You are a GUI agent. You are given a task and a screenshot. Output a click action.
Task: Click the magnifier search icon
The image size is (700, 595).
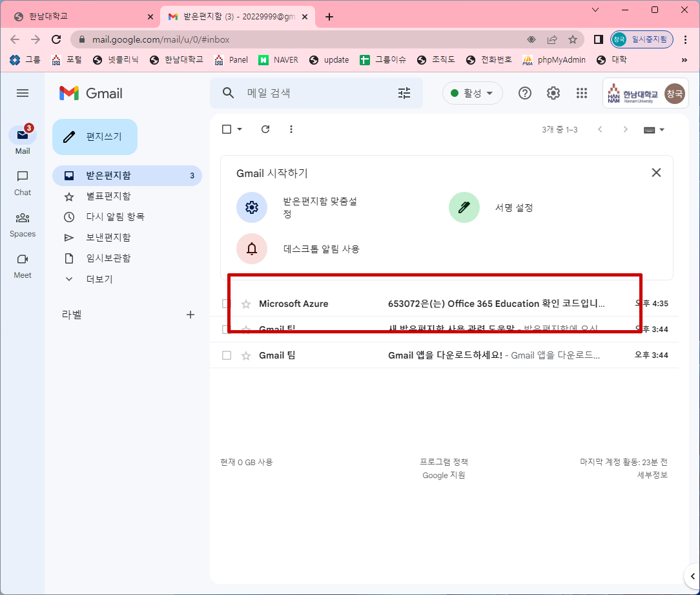(x=228, y=93)
